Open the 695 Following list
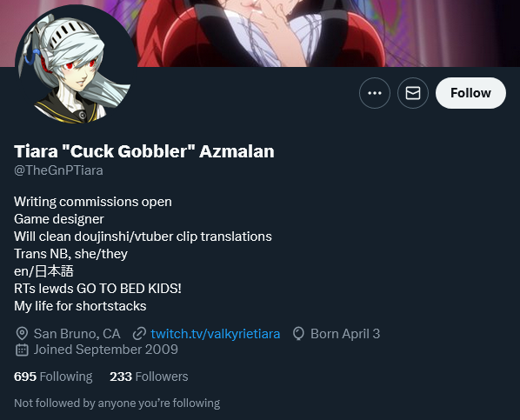Screen dimensions: 520x420 53,377
